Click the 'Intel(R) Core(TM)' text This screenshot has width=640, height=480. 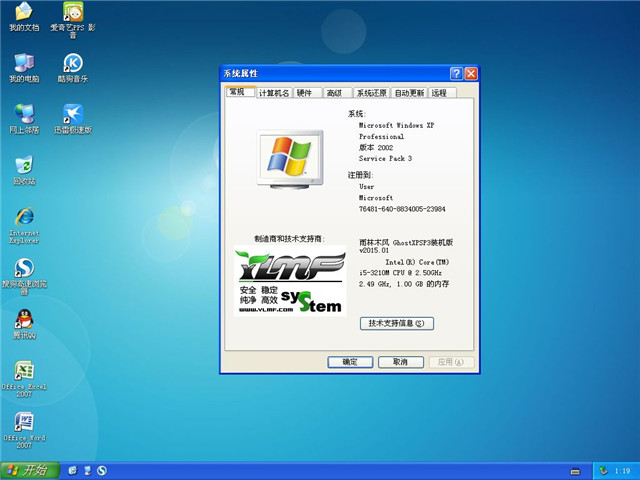point(417,262)
